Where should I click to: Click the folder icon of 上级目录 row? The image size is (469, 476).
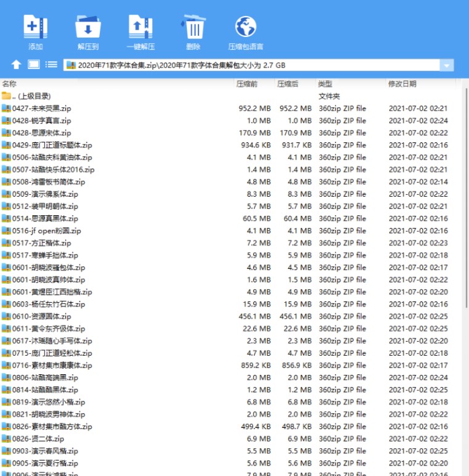(x=6, y=96)
